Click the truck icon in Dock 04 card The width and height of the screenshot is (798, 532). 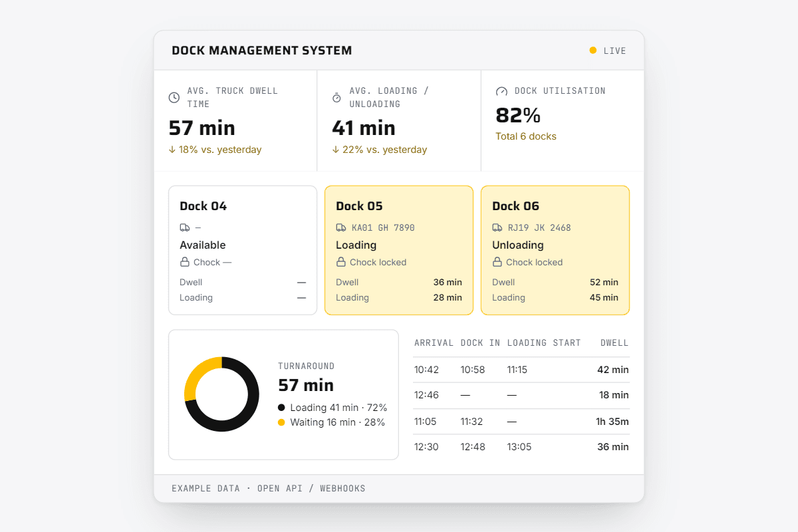click(185, 227)
